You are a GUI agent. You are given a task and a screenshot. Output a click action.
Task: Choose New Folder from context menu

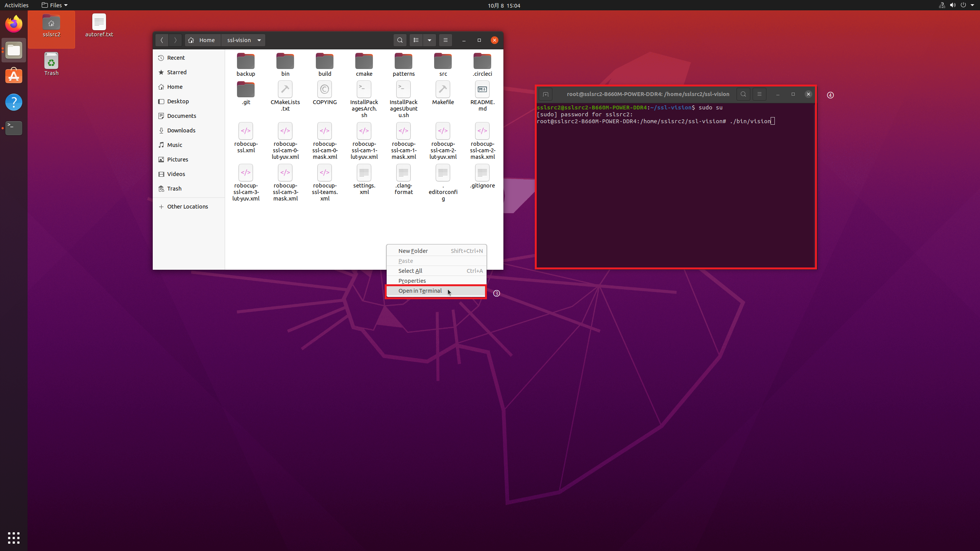(x=436, y=251)
